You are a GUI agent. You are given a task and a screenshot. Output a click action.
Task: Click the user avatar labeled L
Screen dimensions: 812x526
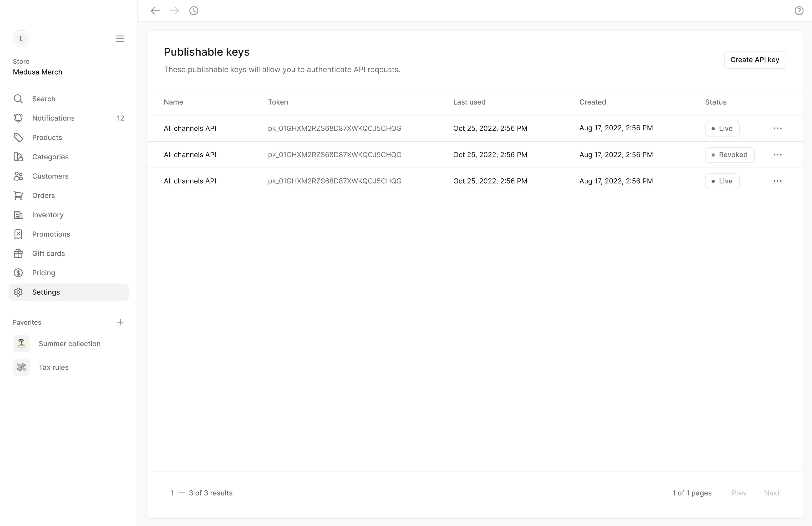pyautogui.click(x=21, y=39)
